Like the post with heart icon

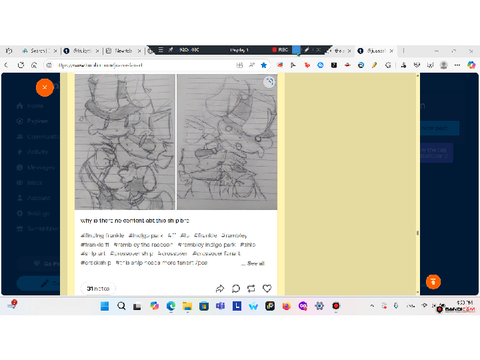267,288
